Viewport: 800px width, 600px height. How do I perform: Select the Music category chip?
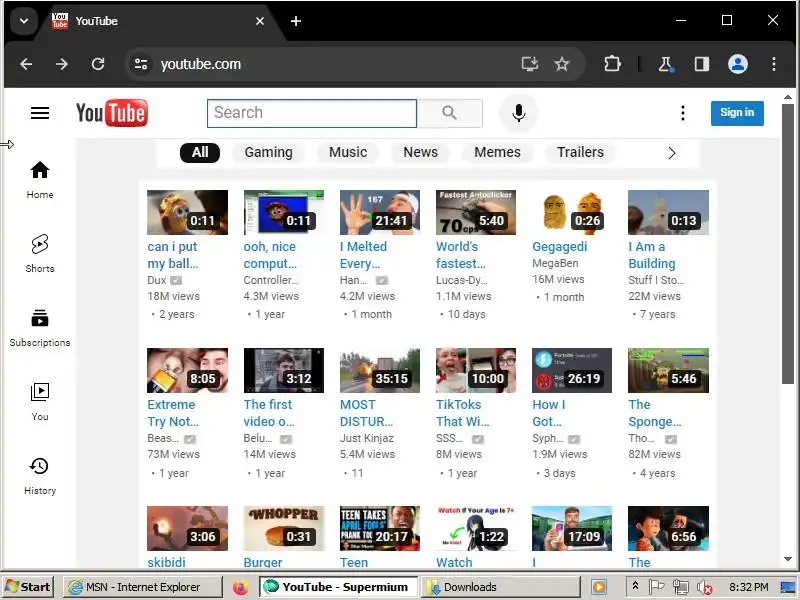tap(348, 153)
